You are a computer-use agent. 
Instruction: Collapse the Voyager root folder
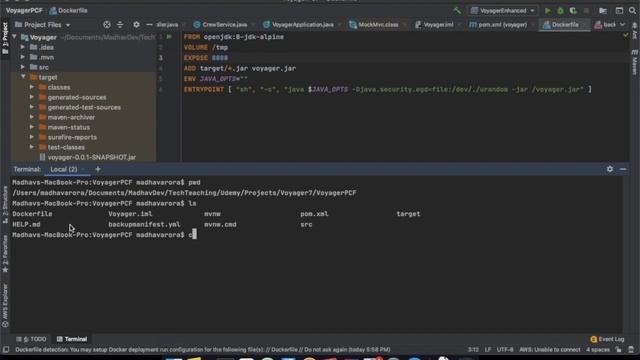coord(14,37)
